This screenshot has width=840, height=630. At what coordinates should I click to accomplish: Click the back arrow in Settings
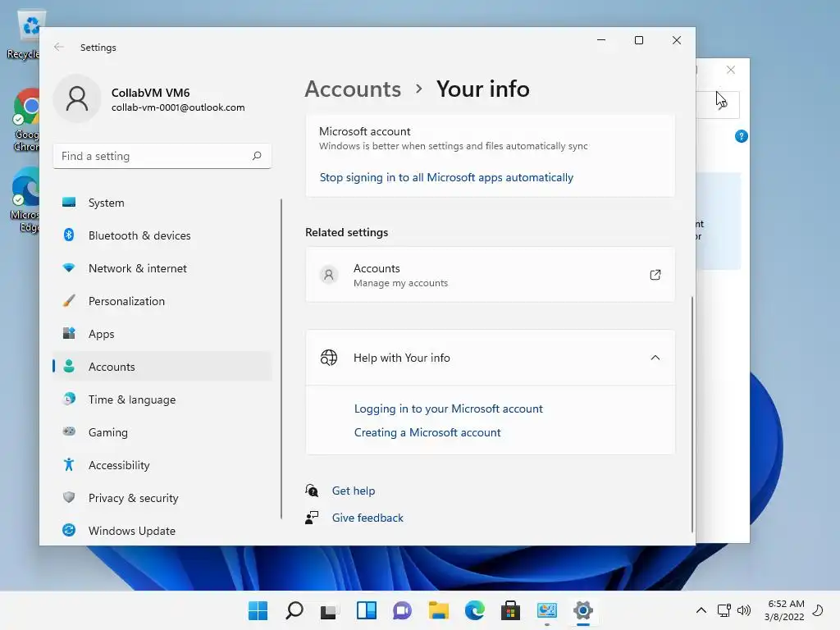[59, 47]
